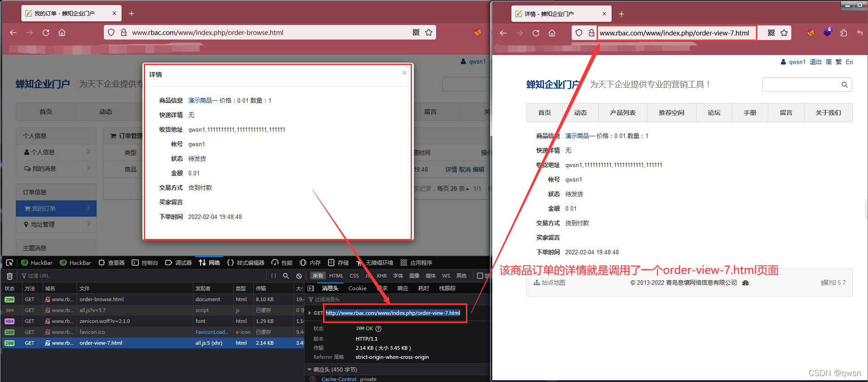Open 产品列表 nav item in right window
The width and height of the screenshot is (868, 382).
[623, 113]
